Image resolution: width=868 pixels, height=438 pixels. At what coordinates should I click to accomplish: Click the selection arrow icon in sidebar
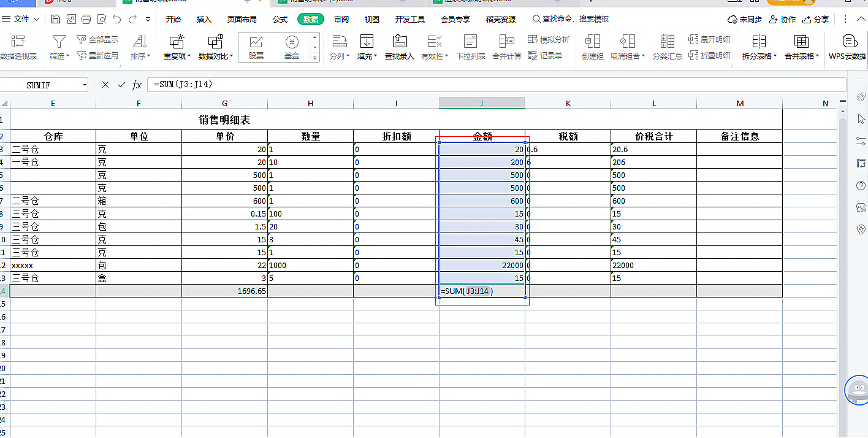coord(861,118)
